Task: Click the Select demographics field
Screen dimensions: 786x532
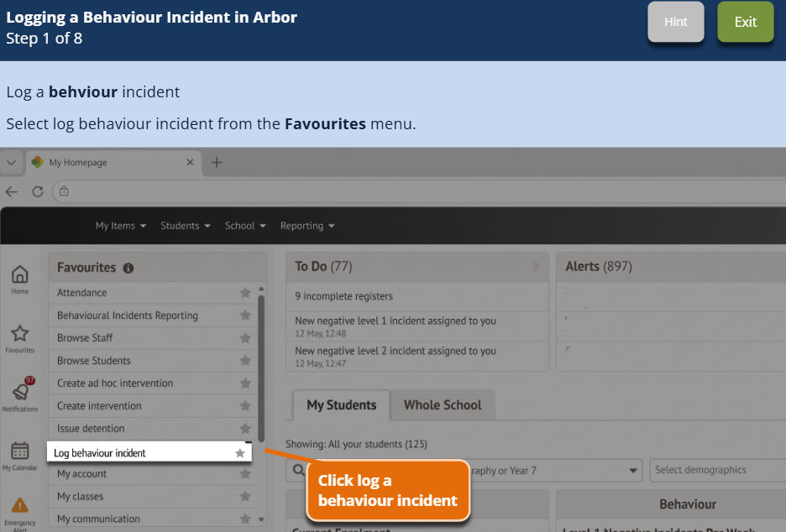Action: click(718, 470)
